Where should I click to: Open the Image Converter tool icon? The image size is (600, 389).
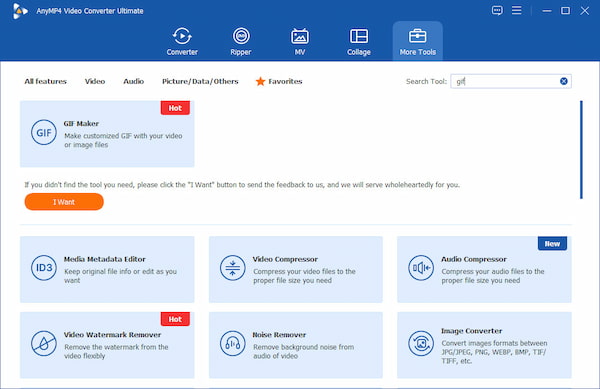[421, 343]
